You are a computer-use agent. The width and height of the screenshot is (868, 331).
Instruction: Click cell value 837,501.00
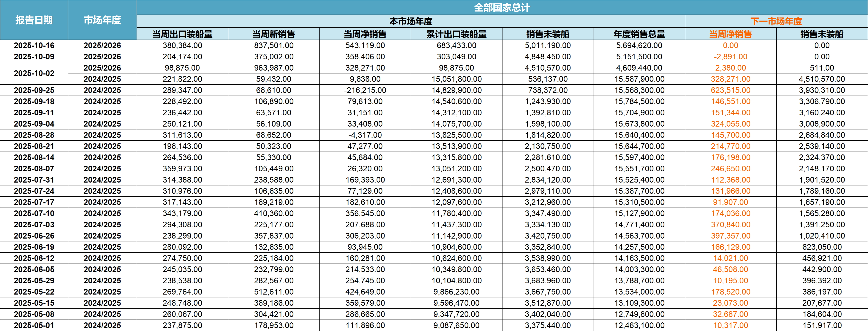pyautogui.click(x=274, y=46)
